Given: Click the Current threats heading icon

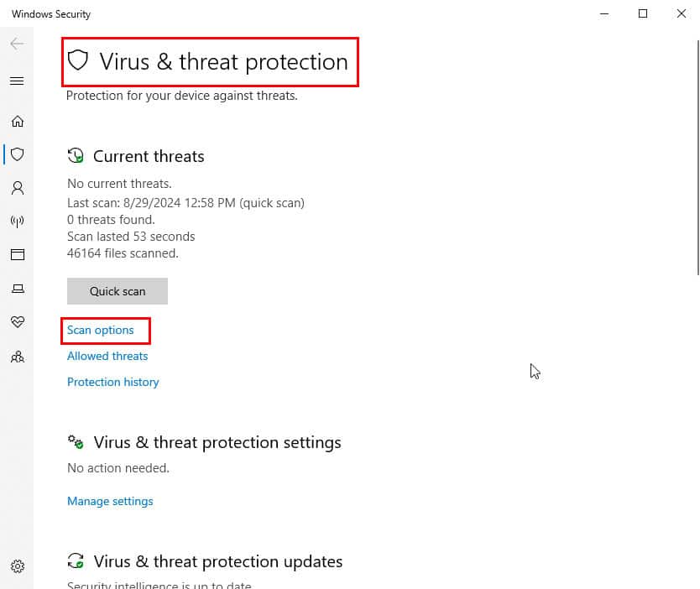Looking at the screenshot, I should tap(76, 156).
